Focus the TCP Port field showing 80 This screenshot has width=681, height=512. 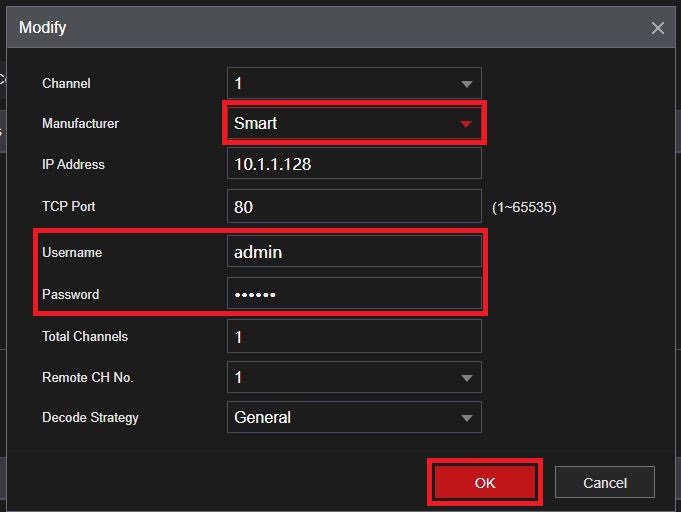pyautogui.click(x=354, y=207)
